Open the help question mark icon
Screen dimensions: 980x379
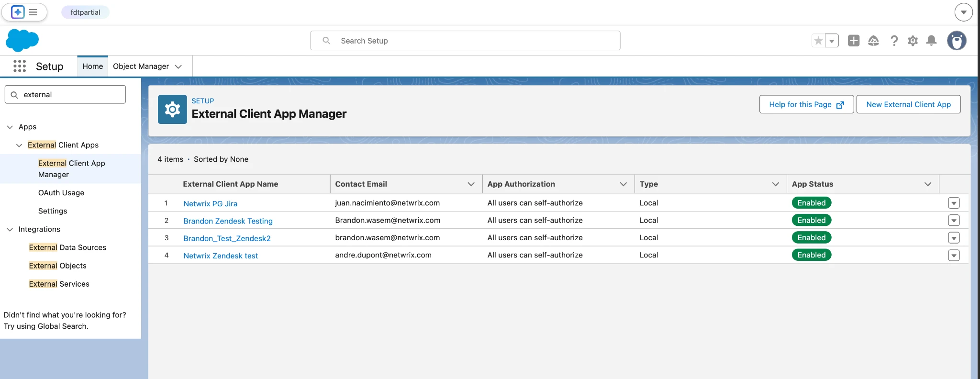coord(894,41)
